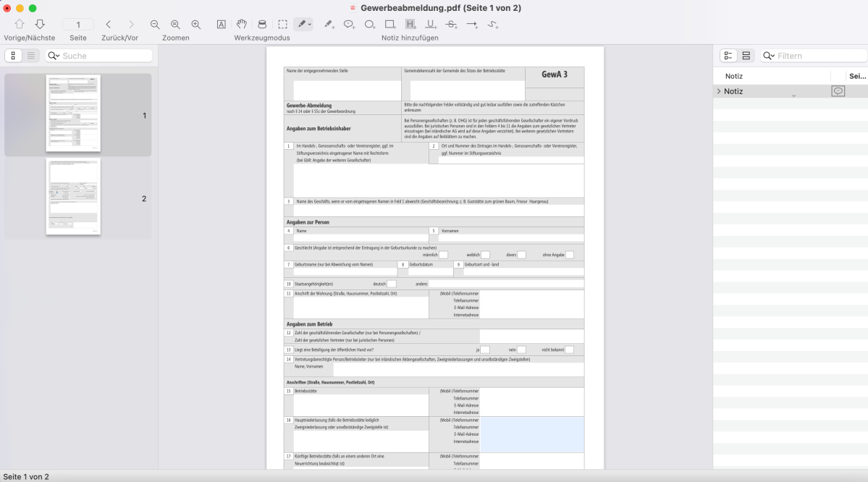Check the weiblich checkbox on the form

[x=485, y=255]
